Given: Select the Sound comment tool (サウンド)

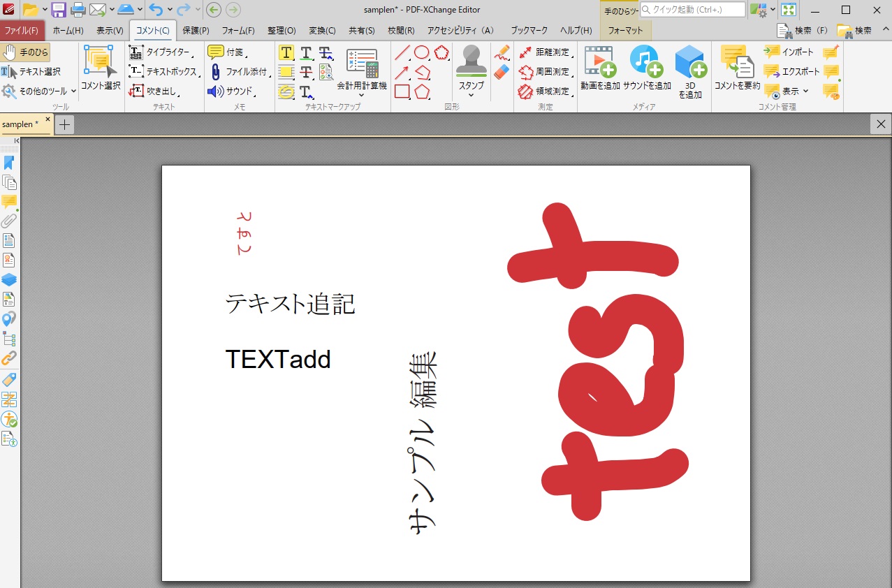Looking at the screenshot, I should point(231,91).
